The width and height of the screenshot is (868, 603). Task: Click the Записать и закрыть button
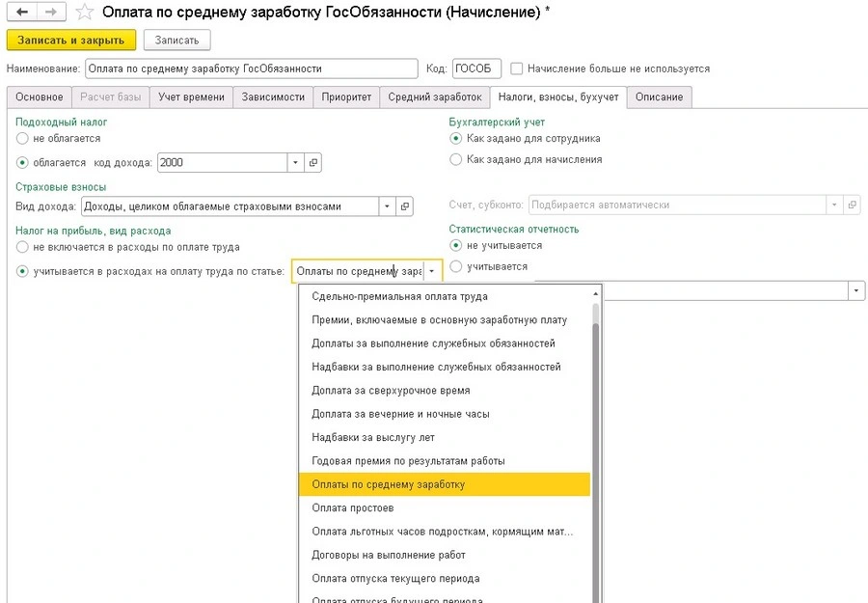[x=71, y=40]
